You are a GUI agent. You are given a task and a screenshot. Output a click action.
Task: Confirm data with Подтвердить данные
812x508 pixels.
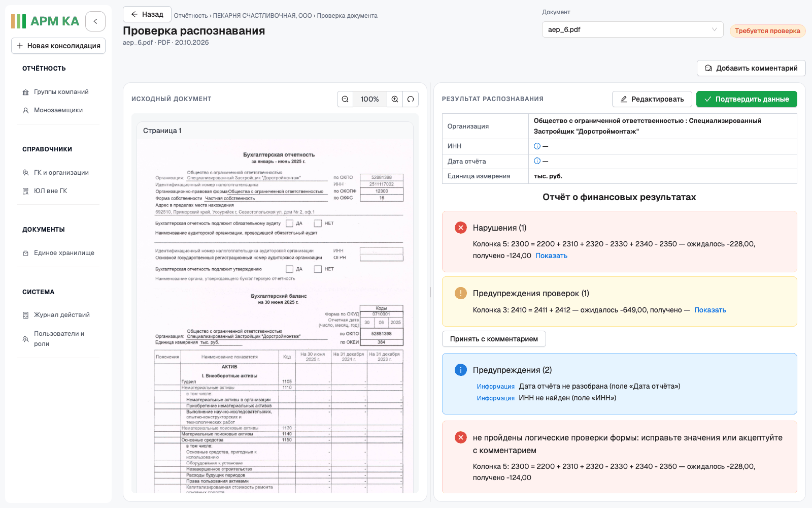747,99
